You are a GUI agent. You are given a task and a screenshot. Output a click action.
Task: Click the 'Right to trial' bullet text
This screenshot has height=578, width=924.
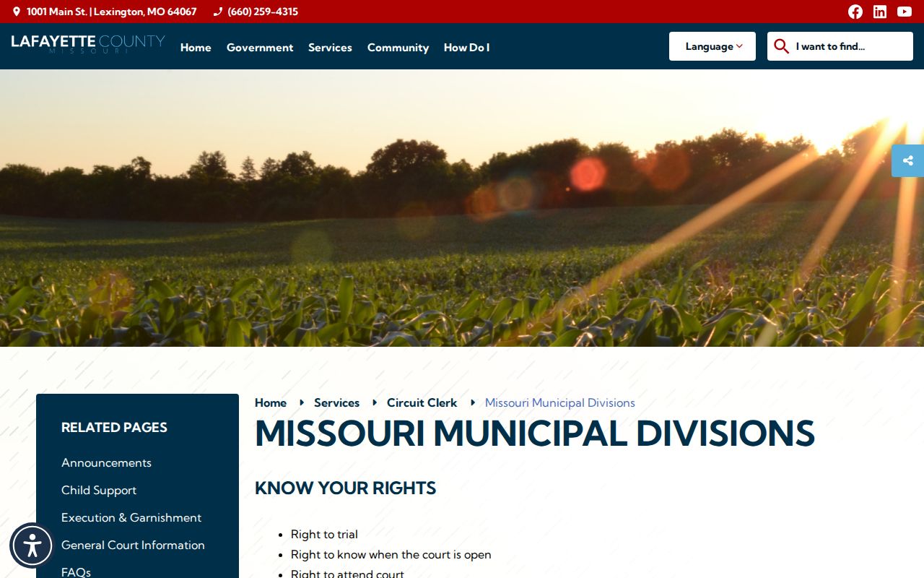pos(324,534)
